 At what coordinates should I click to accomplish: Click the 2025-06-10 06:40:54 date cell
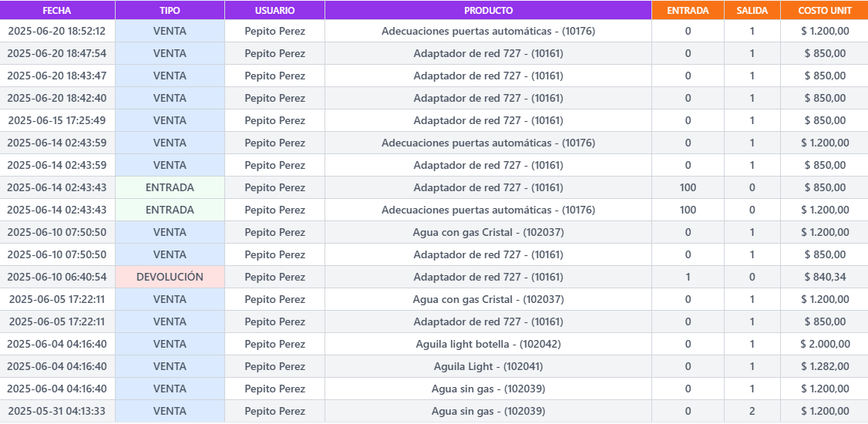57,277
